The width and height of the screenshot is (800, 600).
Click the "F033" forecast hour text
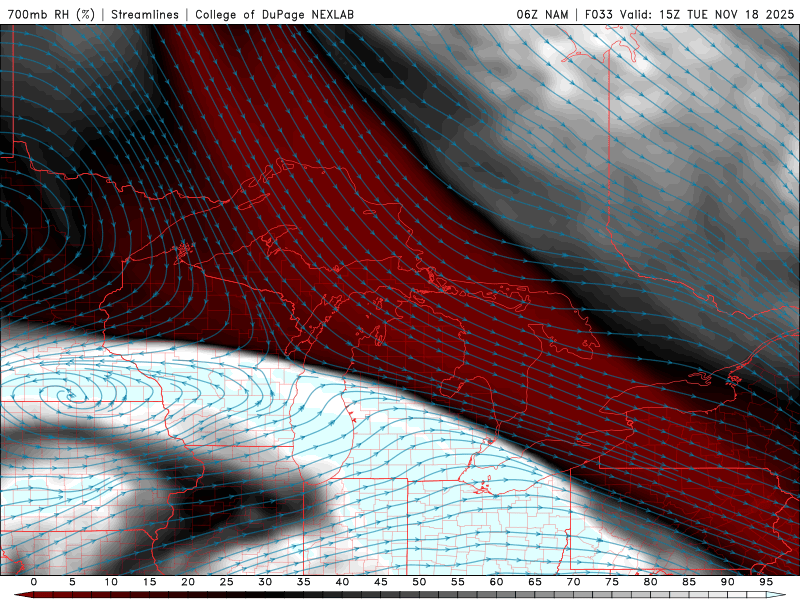[599, 14]
